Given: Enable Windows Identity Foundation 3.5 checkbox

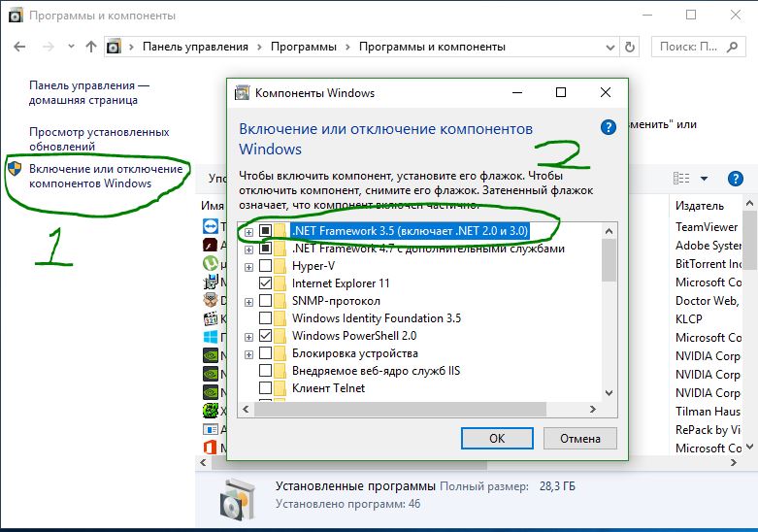Looking at the screenshot, I should pos(265,317).
